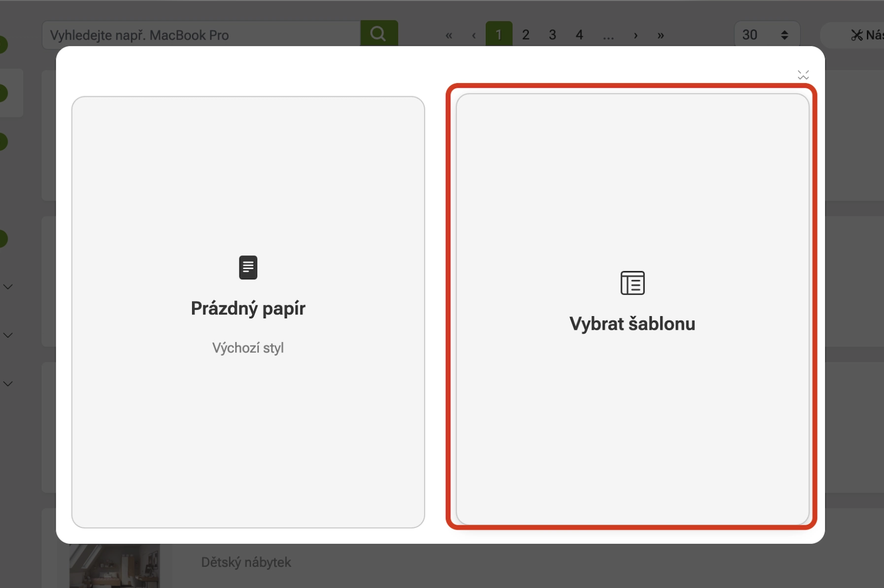Go to previous page with ‹ arrow
The height and width of the screenshot is (588, 884).
click(x=474, y=35)
